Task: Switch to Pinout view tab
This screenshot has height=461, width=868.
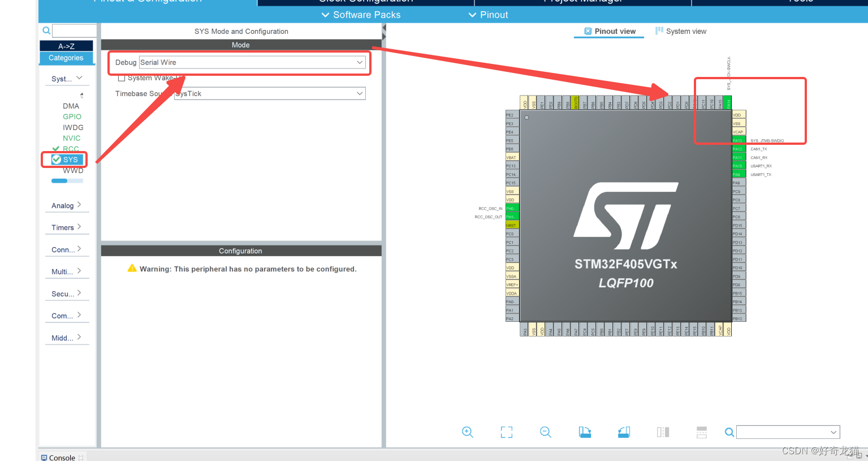Action: click(x=609, y=31)
